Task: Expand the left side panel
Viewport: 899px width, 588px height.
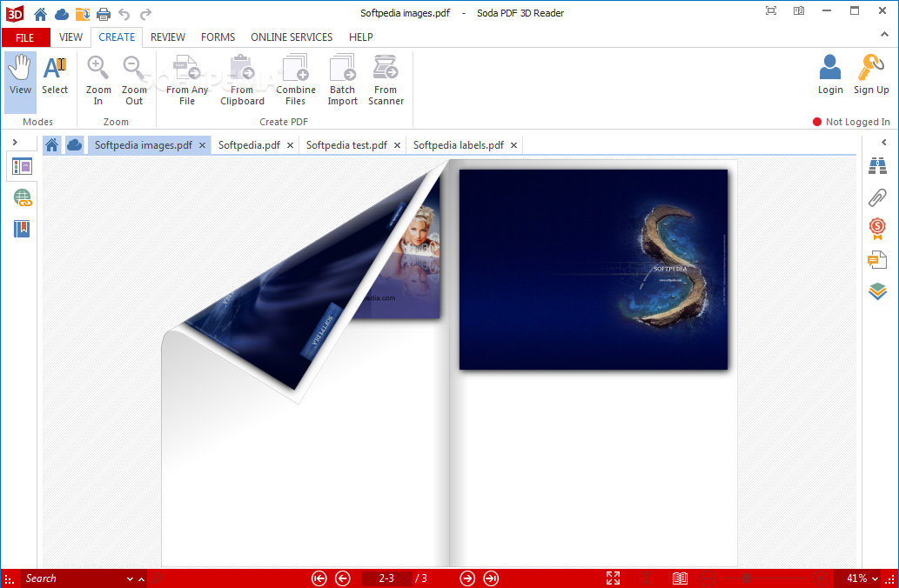Action: pyautogui.click(x=15, y=142)
